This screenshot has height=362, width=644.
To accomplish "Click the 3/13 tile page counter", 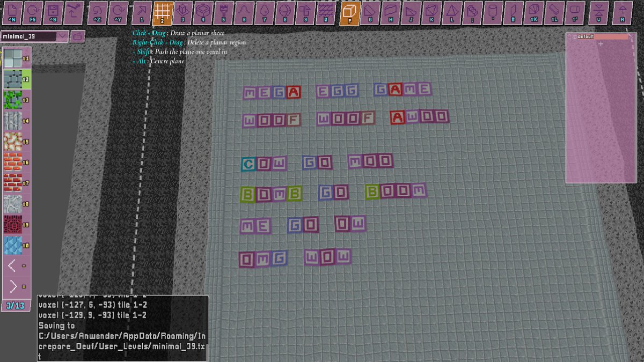I will click(16, 306).
